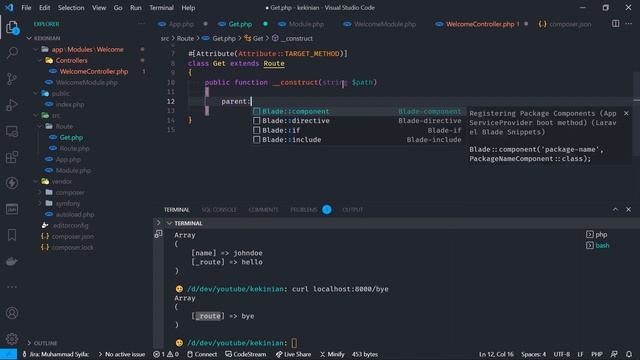Open Remote Explorer icon

[12, 131]
